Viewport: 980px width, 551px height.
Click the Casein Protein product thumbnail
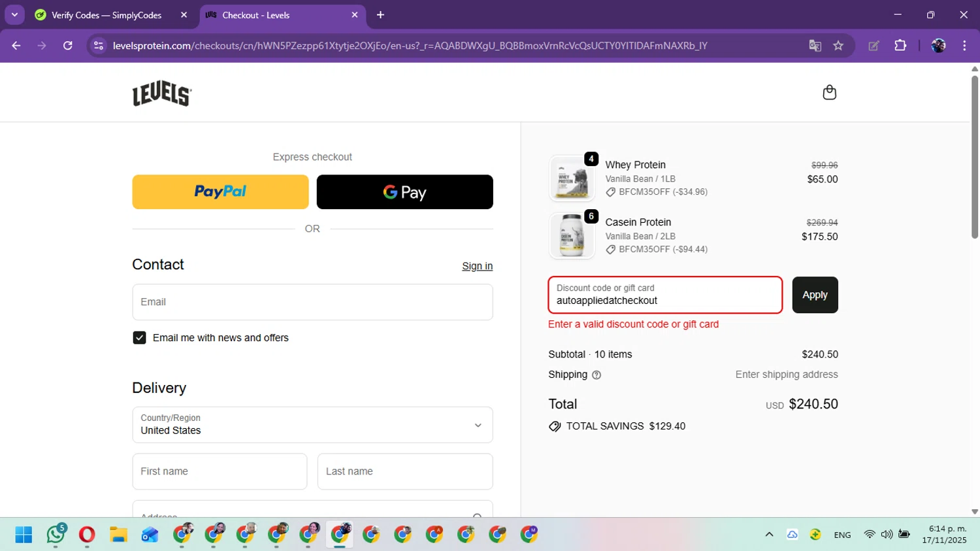click(572, 236)
